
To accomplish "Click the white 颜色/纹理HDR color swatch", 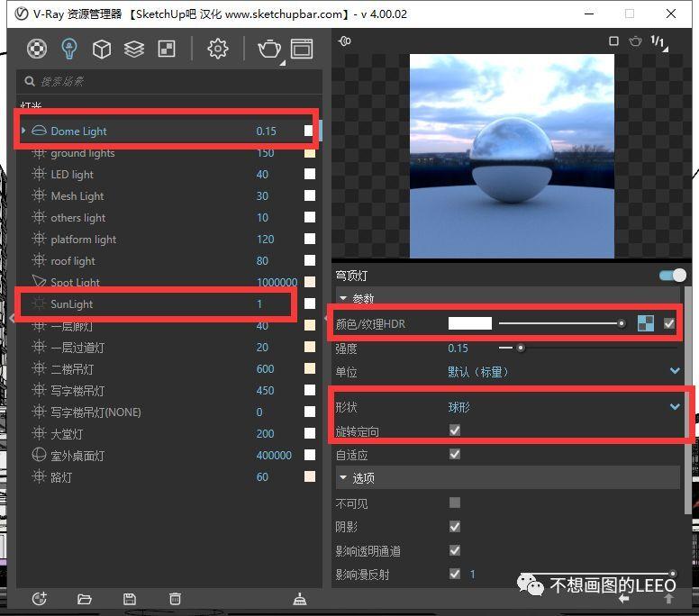I will [x=470, y=323].
